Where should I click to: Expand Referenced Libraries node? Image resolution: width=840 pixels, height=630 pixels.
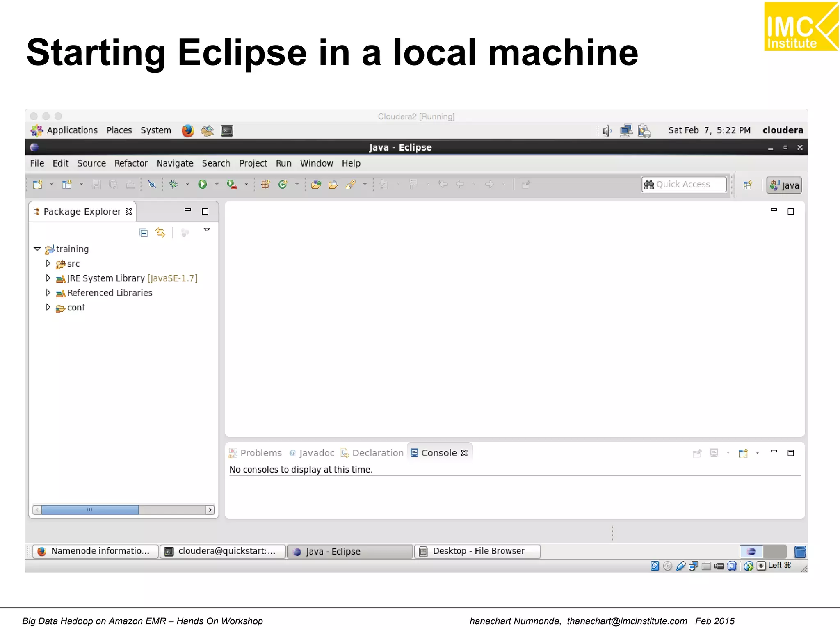(48, 293)
